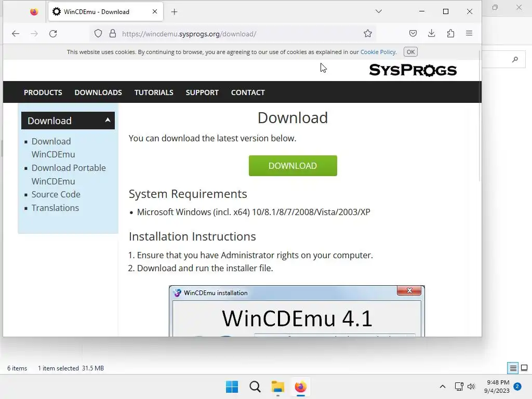This screenshot has width=532, height=399.
Task: Click the green DOWNLOAD button
Action: (x=293, y=166)
